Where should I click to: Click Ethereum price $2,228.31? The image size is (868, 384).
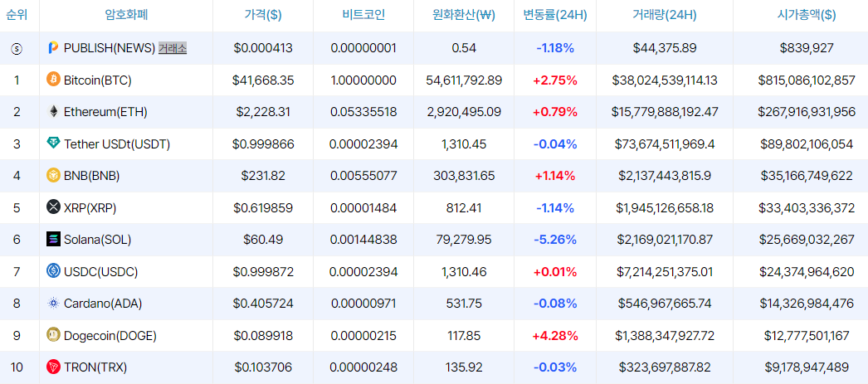263,112
